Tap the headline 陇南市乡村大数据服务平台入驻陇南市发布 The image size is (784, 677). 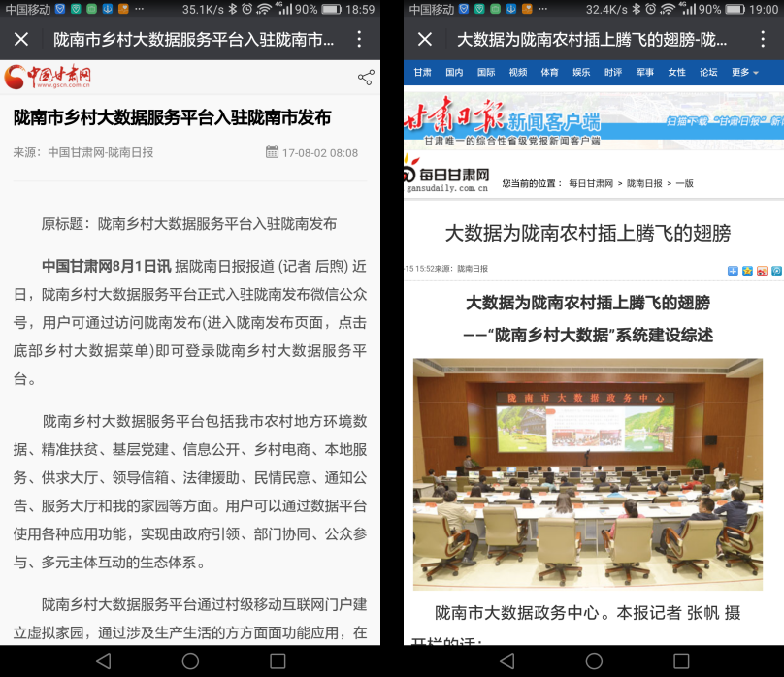pyautogui.click(x=172, y=117)
